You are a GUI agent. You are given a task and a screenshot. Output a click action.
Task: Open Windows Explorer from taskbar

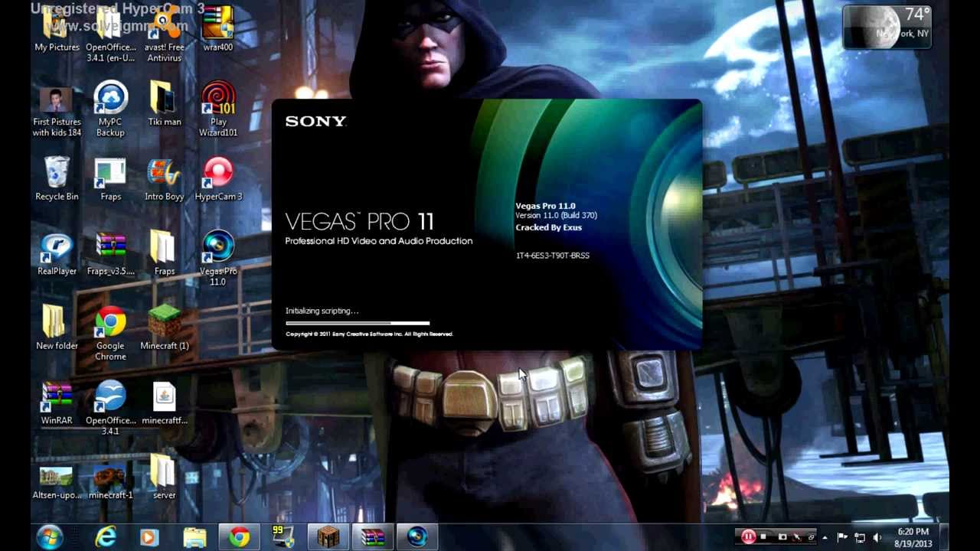194,537
